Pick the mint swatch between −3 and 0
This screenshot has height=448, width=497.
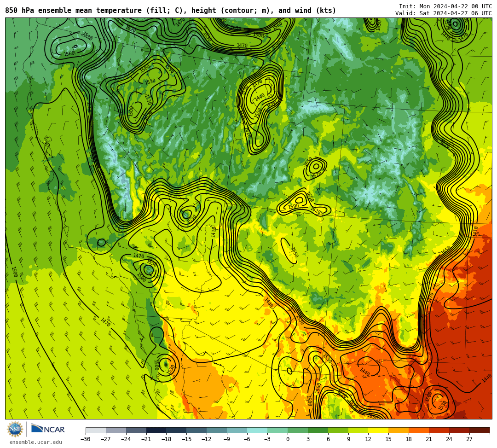277,430
